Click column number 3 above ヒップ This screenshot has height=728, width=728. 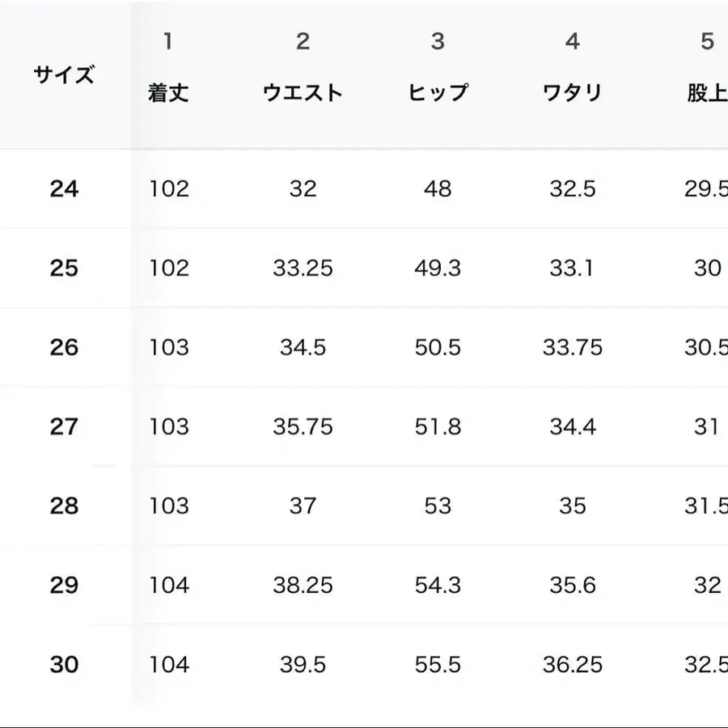(438, 41)
